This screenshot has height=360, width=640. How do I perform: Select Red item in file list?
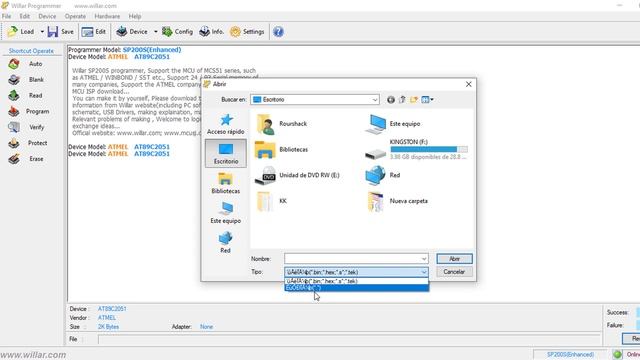383,175
